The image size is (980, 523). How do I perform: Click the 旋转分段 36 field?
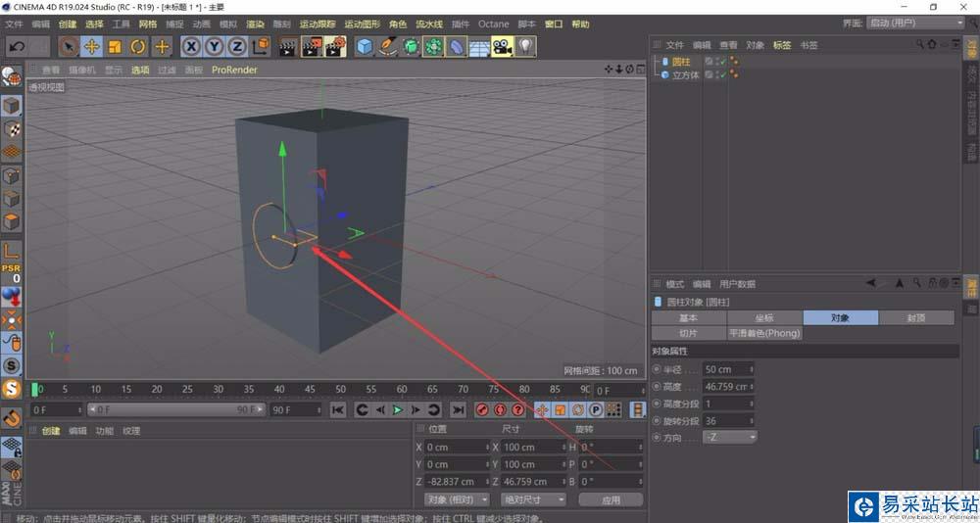(727, 420)
